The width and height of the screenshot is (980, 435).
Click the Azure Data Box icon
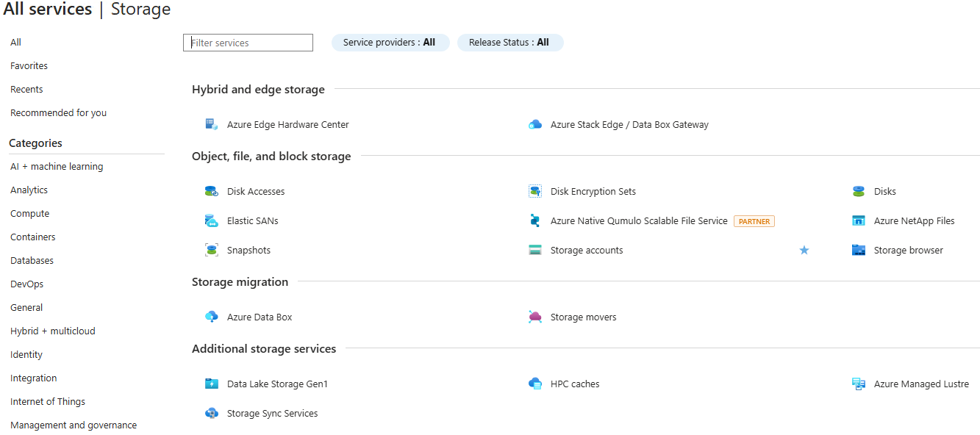click(x=212, y=317)
